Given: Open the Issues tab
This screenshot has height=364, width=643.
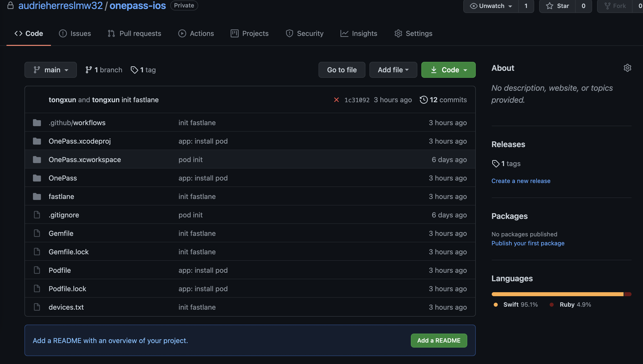Looking at the screenshot, I should pos(75,33).
